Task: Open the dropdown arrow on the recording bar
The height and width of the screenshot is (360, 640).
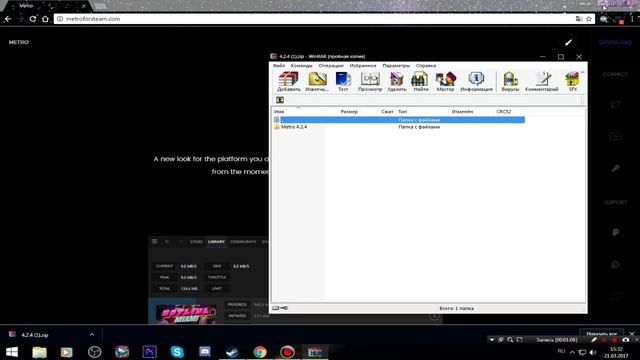Action: [x=492, y=340]
